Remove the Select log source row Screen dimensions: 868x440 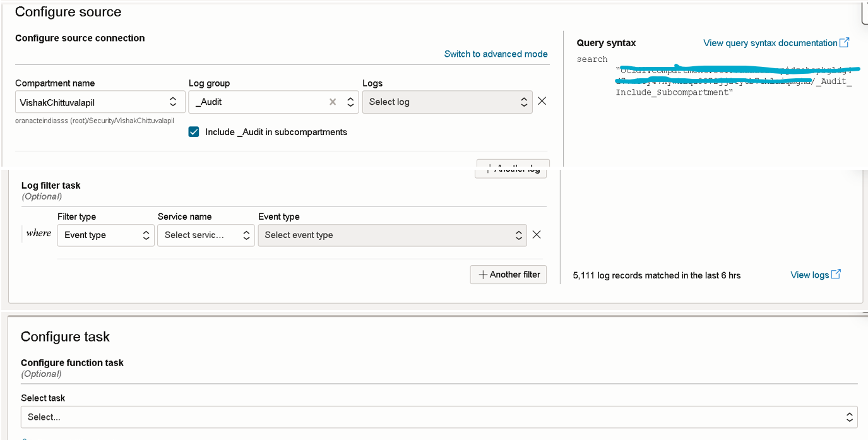pyautogui.click(x=542, y=101)
